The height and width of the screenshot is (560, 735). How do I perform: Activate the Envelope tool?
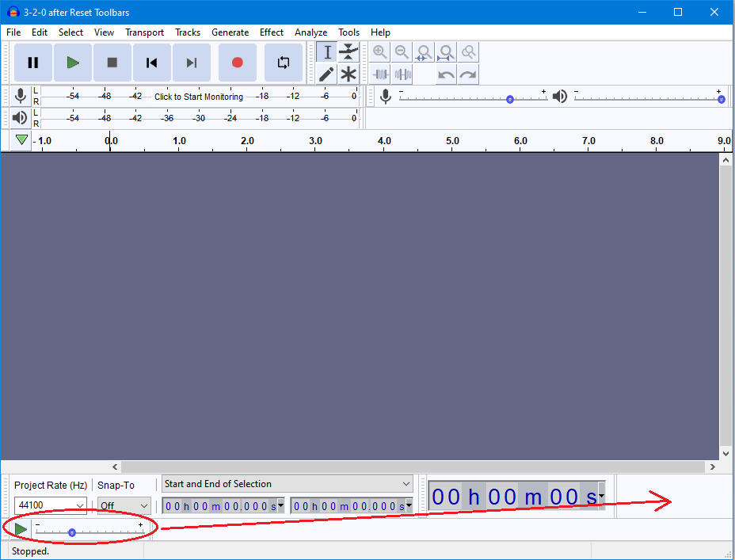tap(348, 52)
